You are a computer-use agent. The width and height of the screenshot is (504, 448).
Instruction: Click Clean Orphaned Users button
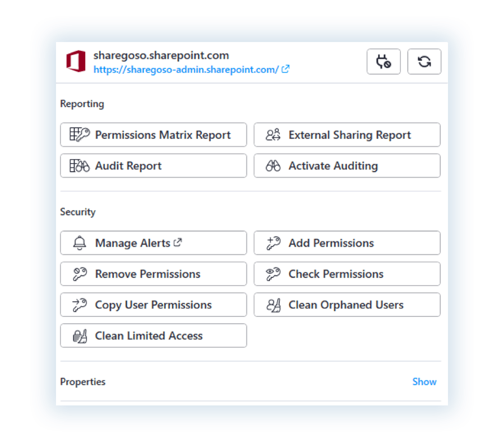tap(347, 304)
